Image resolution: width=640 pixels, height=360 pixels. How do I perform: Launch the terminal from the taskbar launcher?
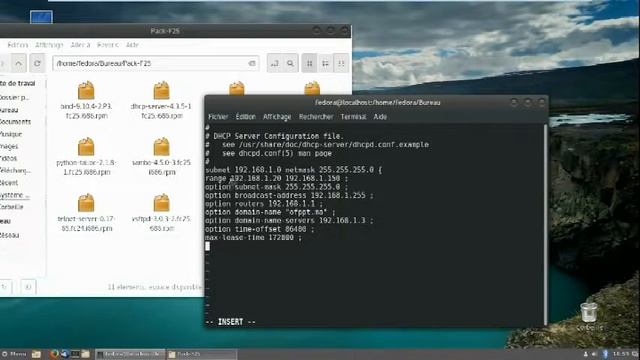click(75, 354)
